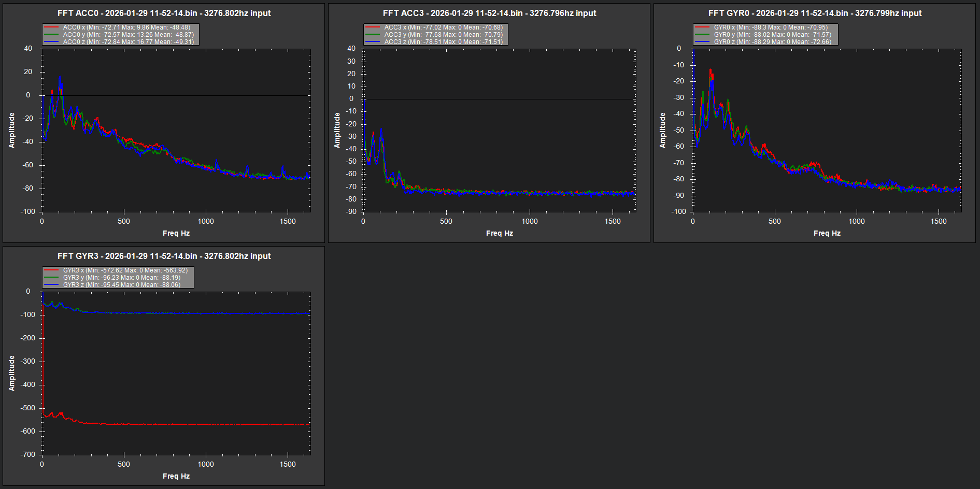This screenshot has width=980, height=489.
Task: Hide the GYR0 y trace via legend
Action: [772, 35]
